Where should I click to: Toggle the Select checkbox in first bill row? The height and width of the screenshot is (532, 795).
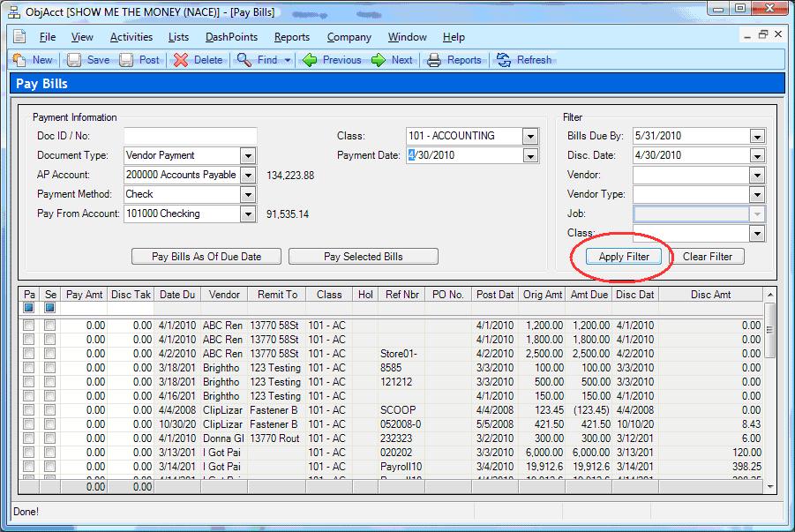coord(50,326)
